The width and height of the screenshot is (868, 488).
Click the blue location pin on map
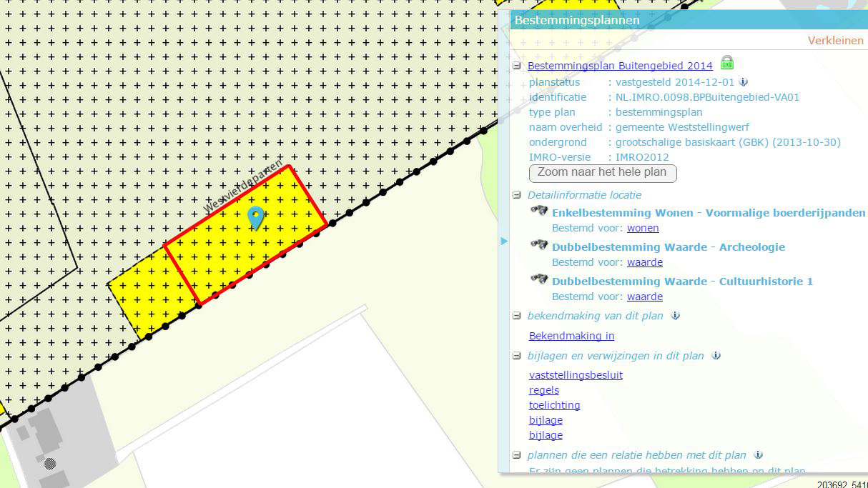click(x=255, y=217)
